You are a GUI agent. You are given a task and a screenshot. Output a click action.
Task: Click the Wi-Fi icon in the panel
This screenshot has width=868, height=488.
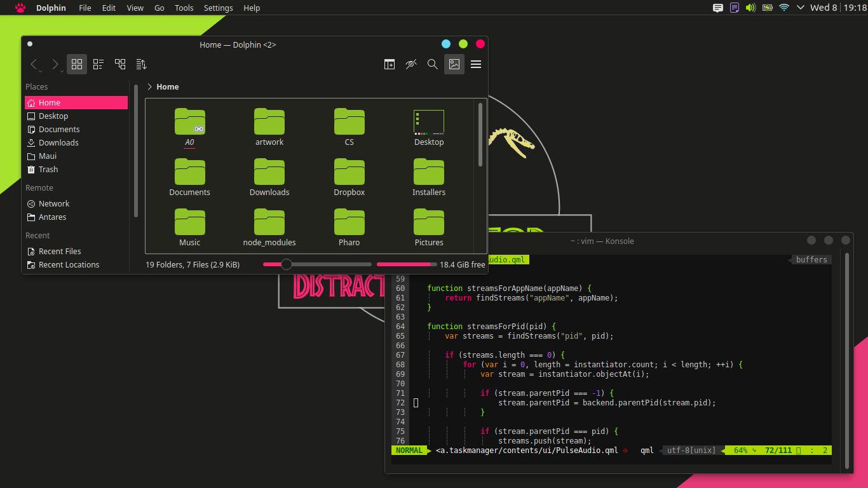coord(783,8)
